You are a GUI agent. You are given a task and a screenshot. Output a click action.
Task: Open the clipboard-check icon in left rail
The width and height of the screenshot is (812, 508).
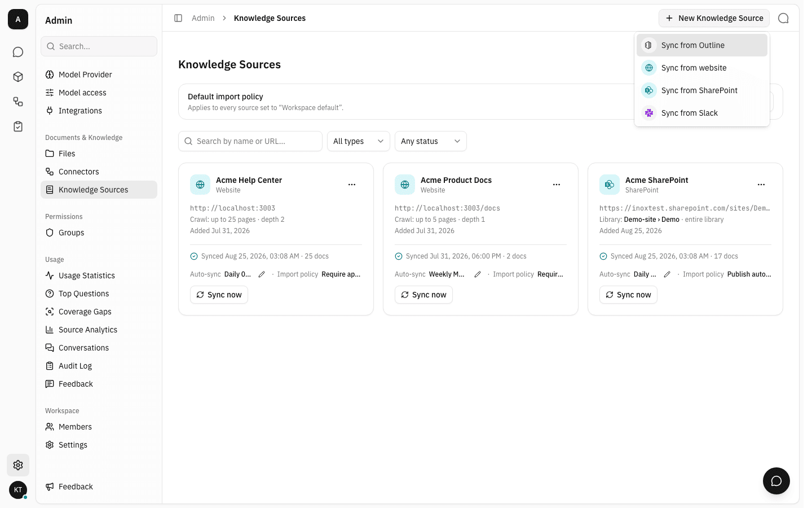(x=18, y=126)
